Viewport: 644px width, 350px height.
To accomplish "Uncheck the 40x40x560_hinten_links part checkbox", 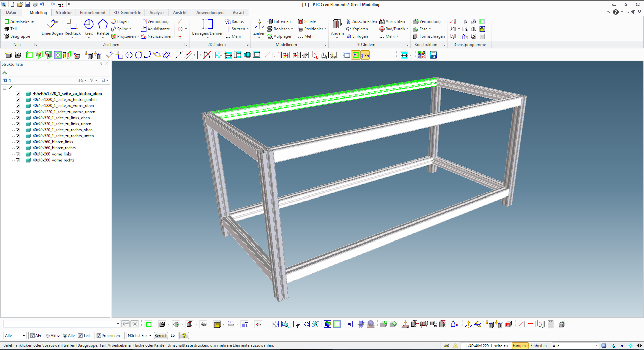I will pos(18,142).
